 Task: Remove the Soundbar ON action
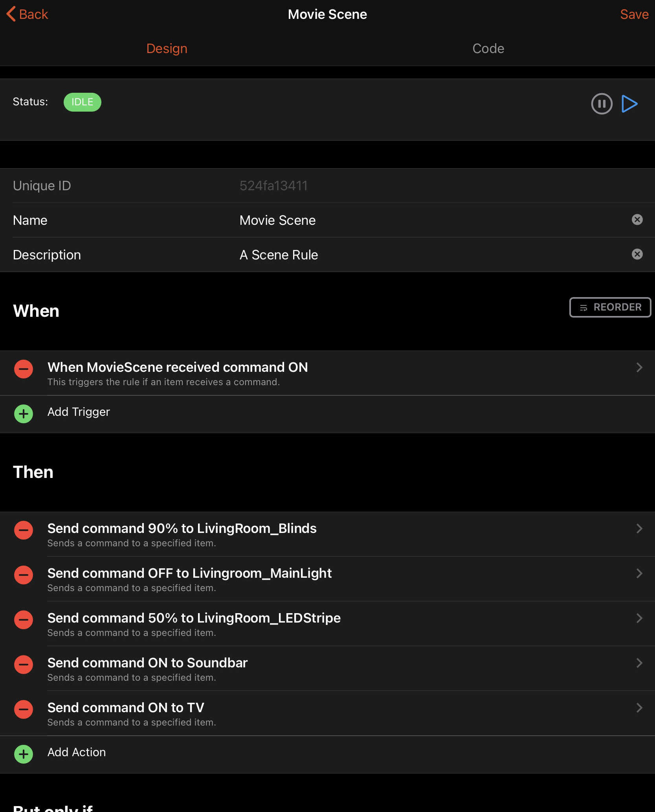24,665
